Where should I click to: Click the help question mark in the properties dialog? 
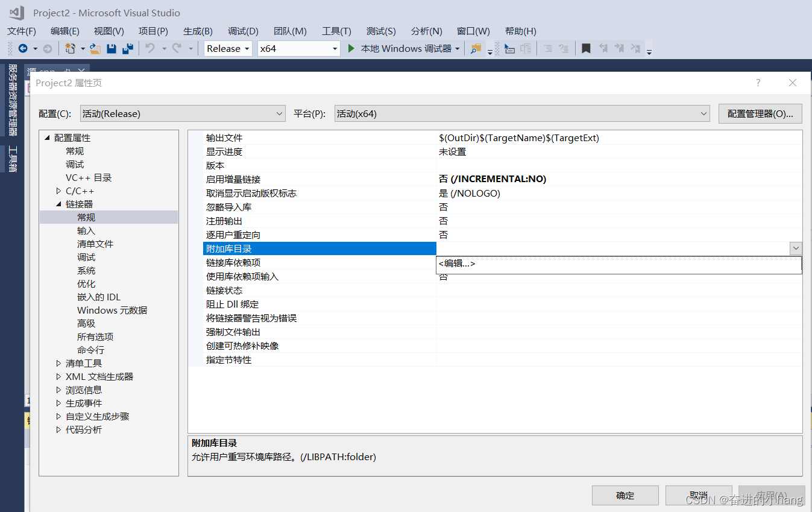pos(758,83)
